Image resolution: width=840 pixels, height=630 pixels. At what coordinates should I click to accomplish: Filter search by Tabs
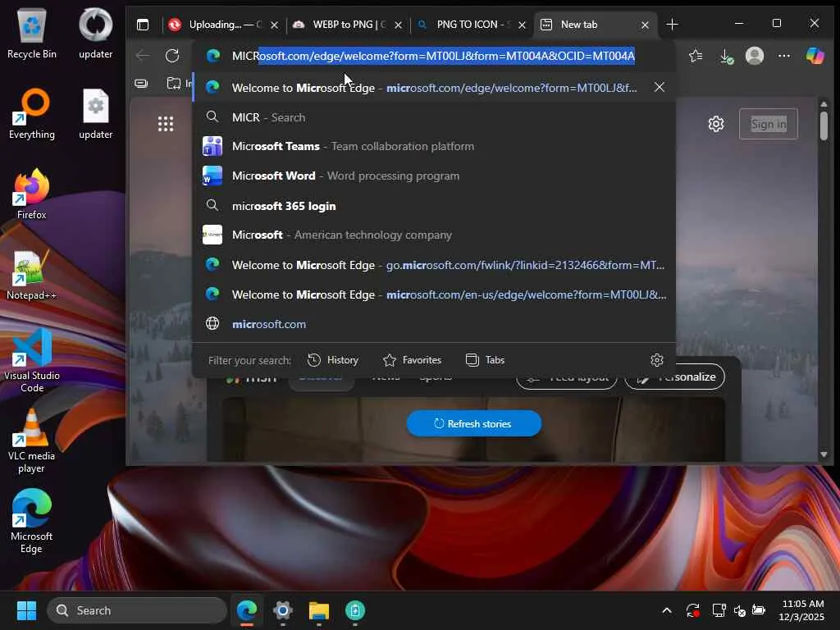click(486, 360)
